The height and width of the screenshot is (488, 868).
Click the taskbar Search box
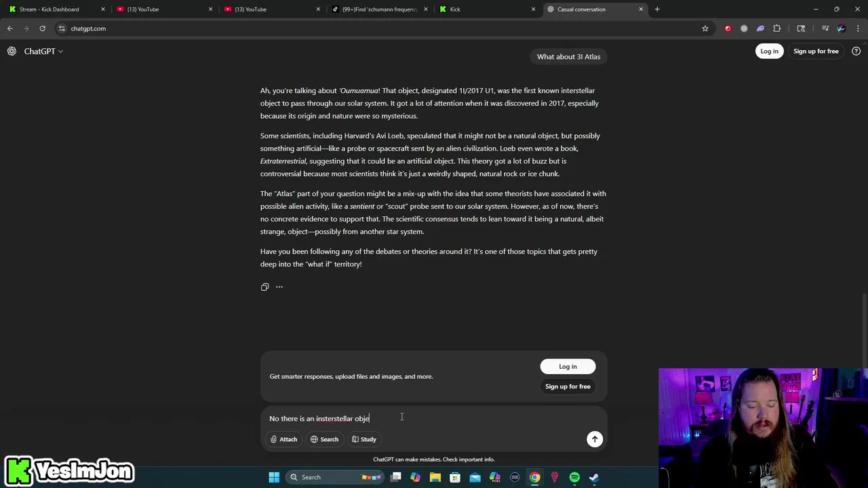pyautogui.click(x=335, y=477)
